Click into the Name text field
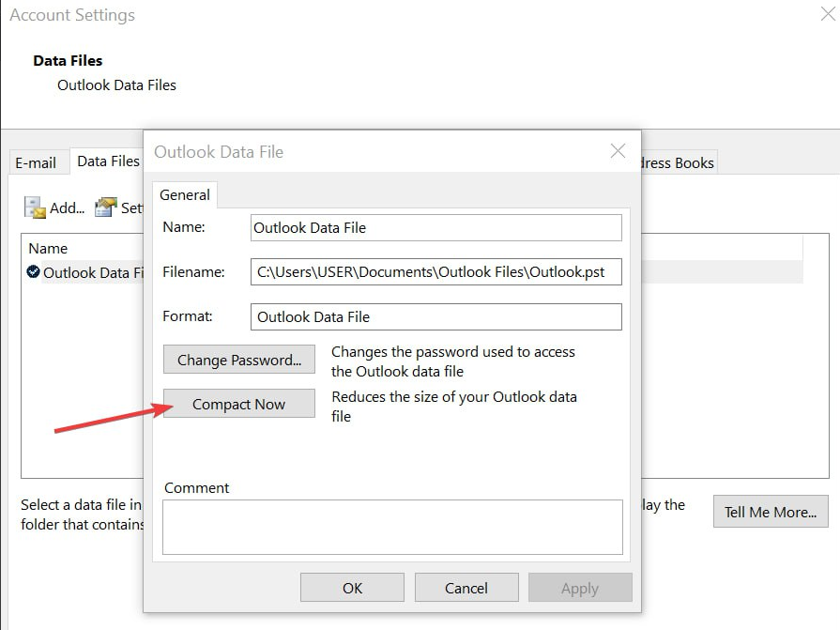The width and height of the screenshot is (840, 630). [436, 227]
